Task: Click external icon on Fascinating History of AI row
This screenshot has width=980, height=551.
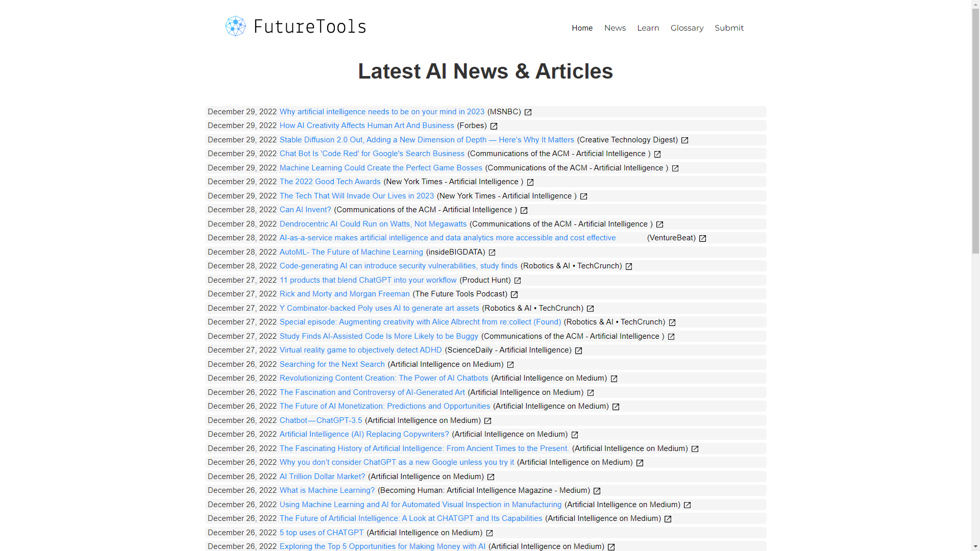Action: [x=695, y=449]
